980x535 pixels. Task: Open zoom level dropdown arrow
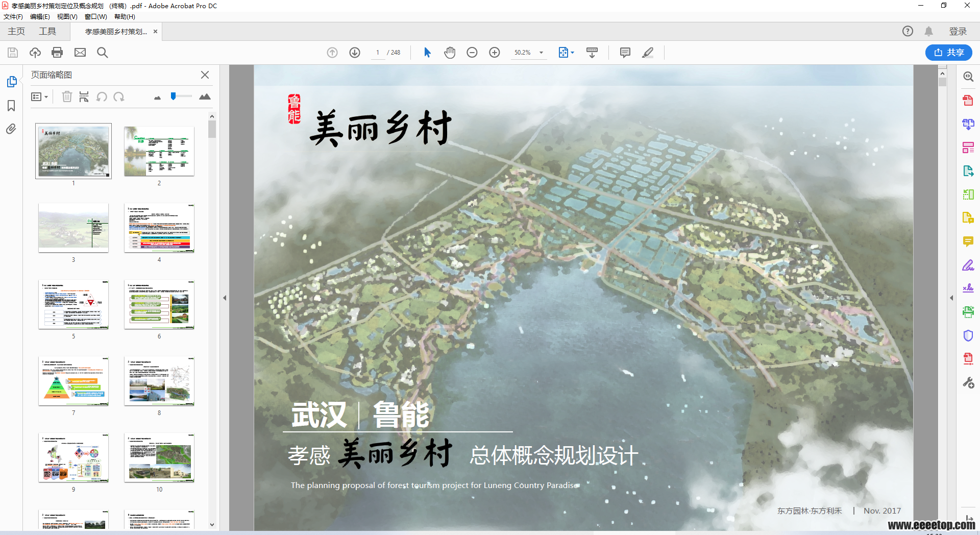(x=542, y=53)
